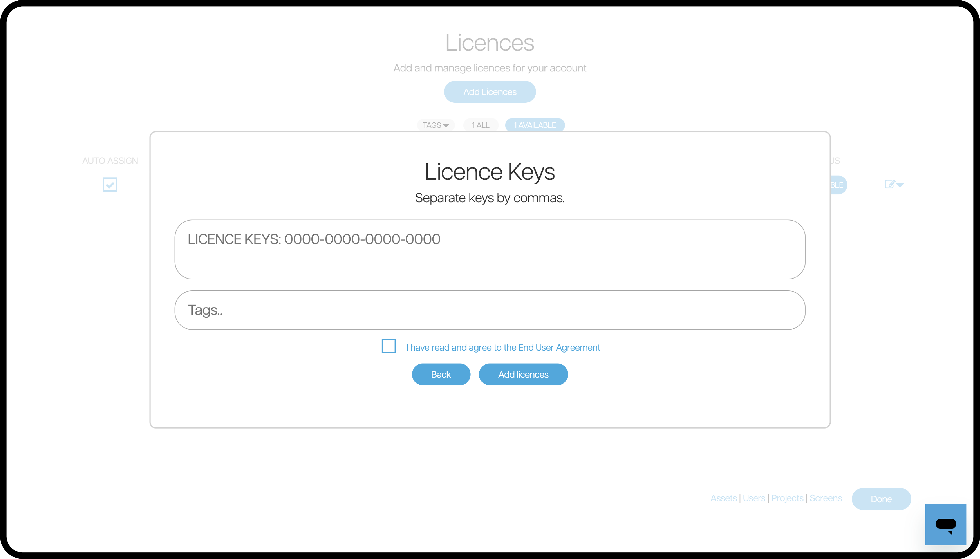Image resolution: width=980 pixels, height=559 pixels.
Task: Go to the Assets link
Action: click(x=724, y=498)
